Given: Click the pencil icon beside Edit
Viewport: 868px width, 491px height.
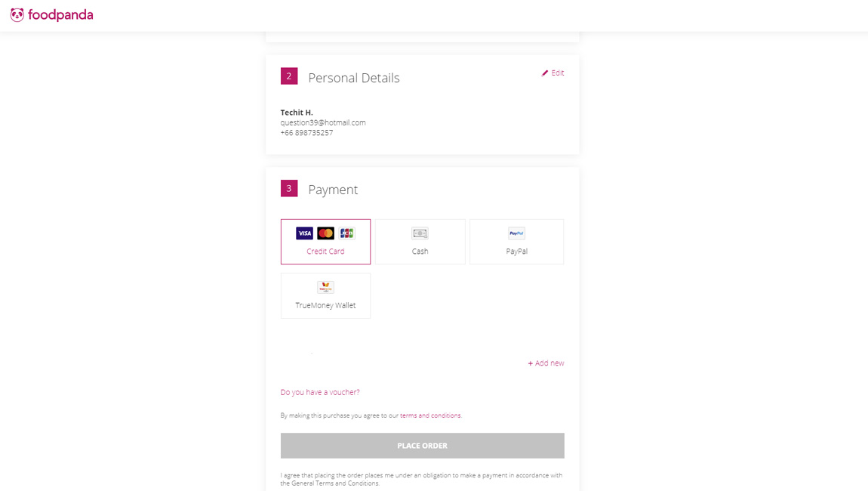Looking at the screenshot, I should point(545,73).
